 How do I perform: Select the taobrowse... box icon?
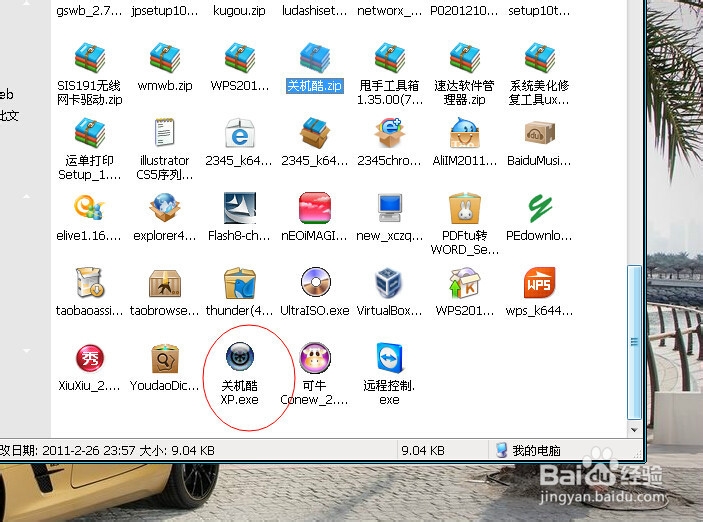coord(165,283)
